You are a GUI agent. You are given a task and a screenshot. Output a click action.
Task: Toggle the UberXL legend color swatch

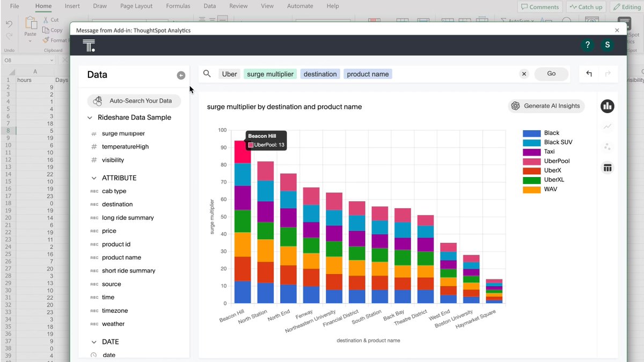click(532, 180)
